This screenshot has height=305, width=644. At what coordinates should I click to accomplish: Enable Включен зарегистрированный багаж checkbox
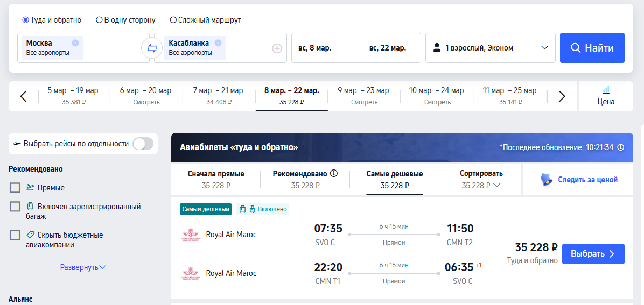[x=15, y=207]
